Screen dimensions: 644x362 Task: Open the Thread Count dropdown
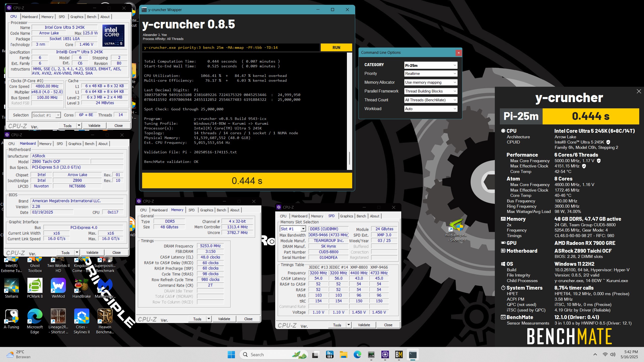431,100
